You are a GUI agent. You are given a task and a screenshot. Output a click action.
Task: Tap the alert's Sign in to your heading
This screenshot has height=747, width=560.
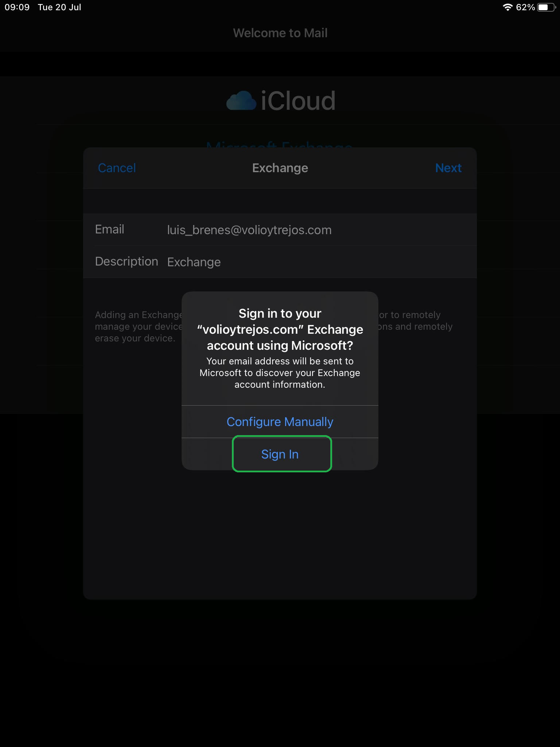point(280,329)
